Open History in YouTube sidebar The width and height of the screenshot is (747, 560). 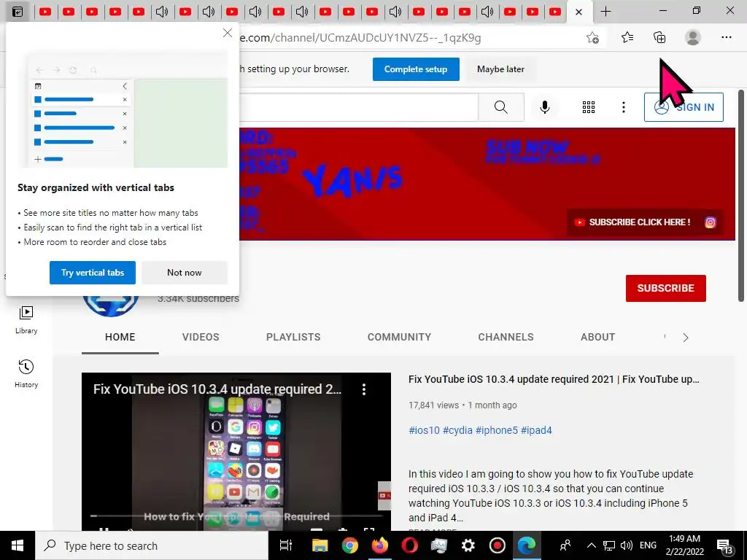point(26,374)
